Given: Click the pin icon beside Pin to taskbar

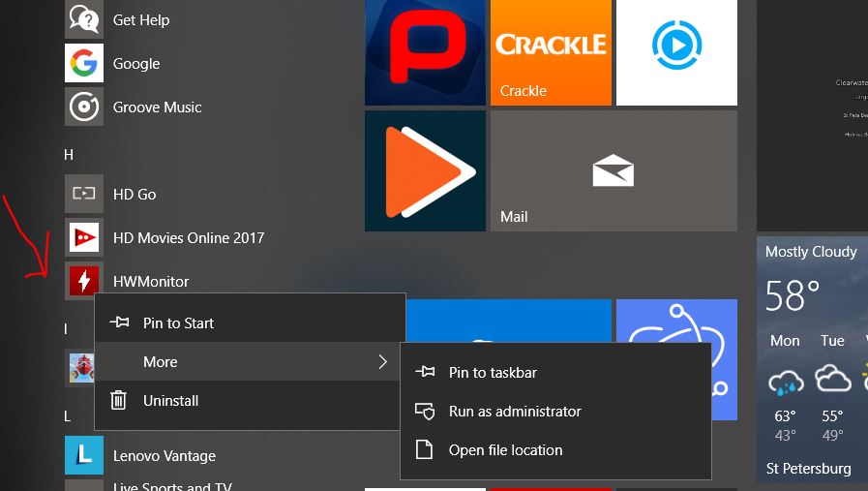Looking at the screenshot, I should point(425,372).
